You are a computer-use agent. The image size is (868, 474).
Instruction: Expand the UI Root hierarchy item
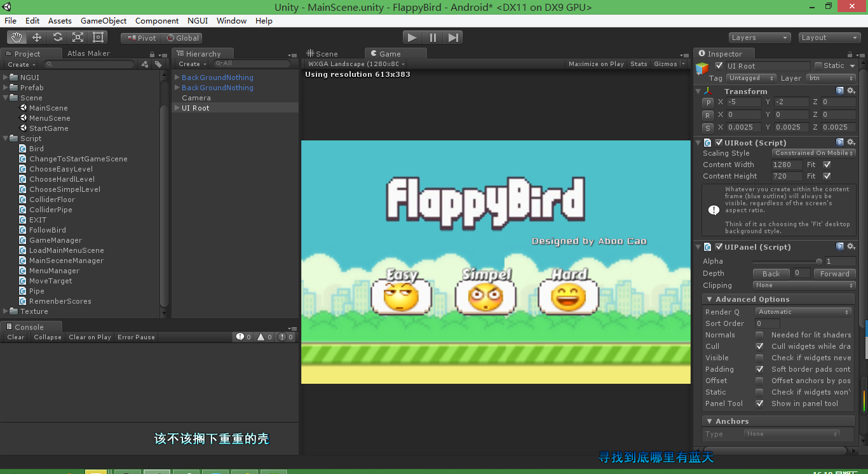(x=177, y=108)
